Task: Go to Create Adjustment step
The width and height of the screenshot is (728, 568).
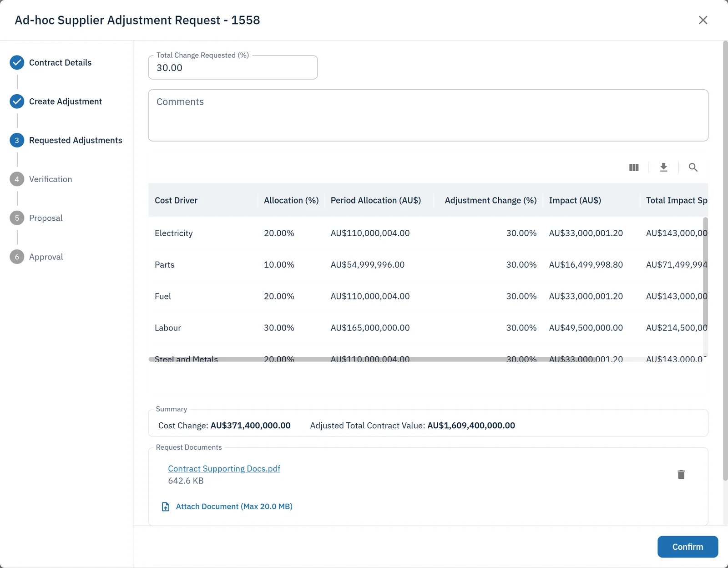Action: click(56, 101)
